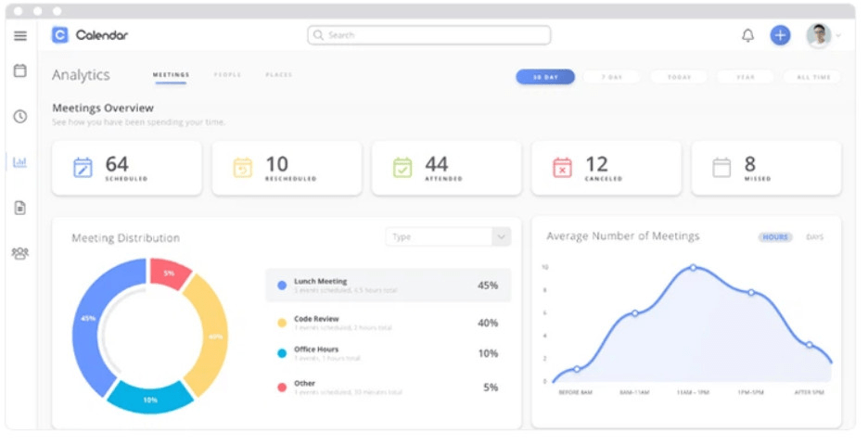Switch to the Places tab

[278, 75]
